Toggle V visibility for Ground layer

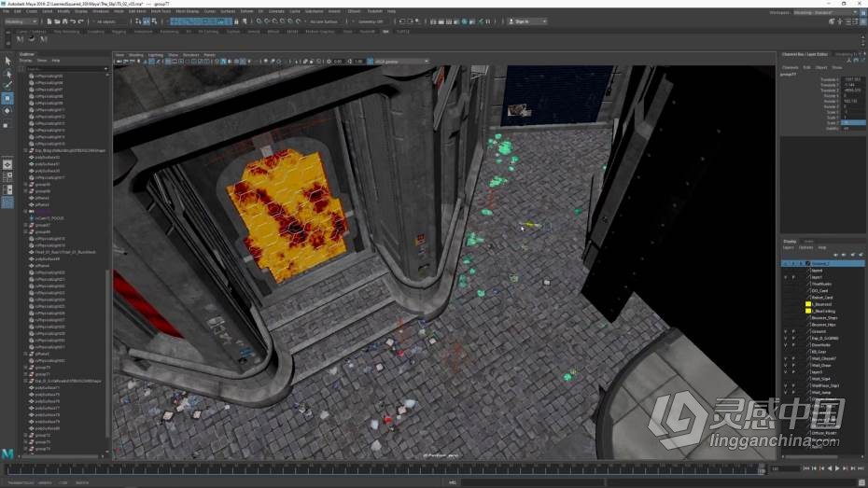[x=786, y=331]
